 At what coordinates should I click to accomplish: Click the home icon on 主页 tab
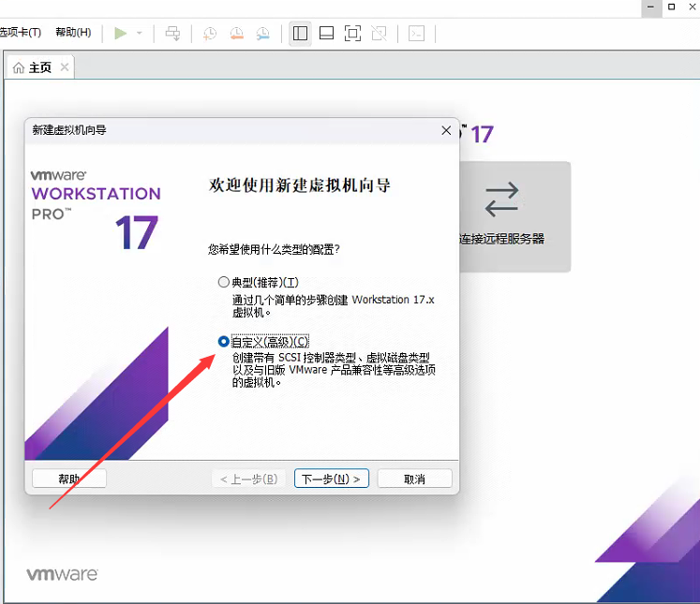point(19,67)
